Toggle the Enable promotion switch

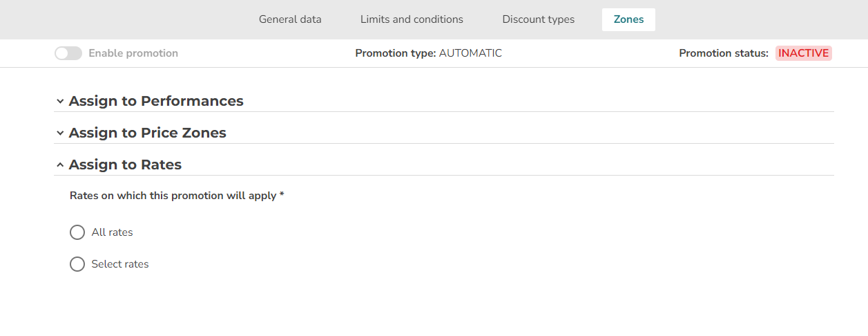click(68, 53)
